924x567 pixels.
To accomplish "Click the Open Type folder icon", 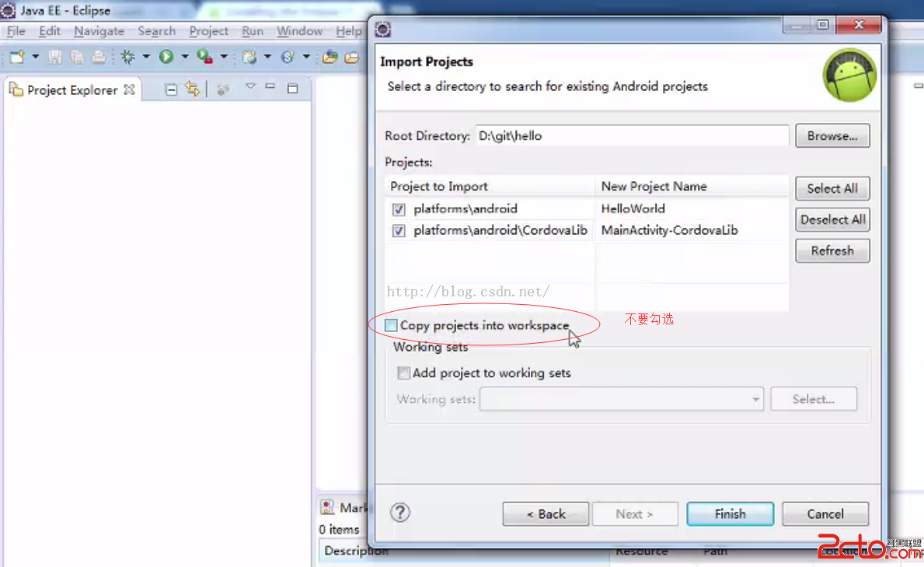I will [x=330, y=57].
